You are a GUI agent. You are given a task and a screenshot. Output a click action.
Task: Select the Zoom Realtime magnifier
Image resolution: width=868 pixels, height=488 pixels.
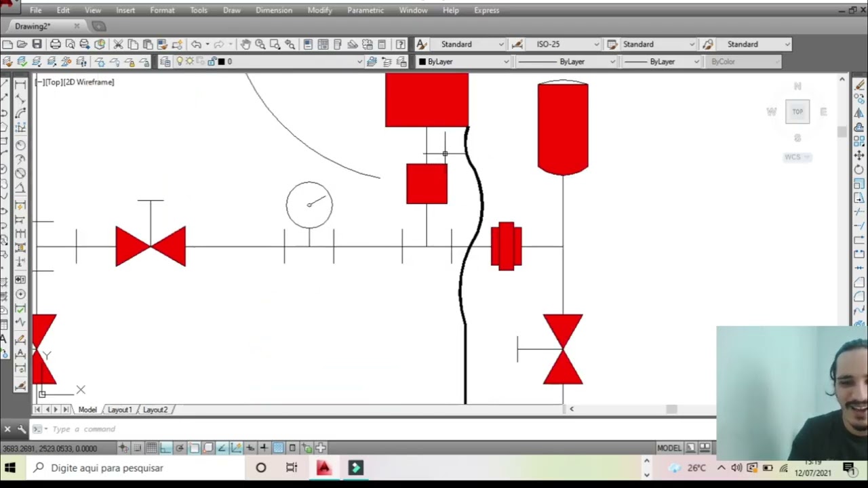coord(260,44)
